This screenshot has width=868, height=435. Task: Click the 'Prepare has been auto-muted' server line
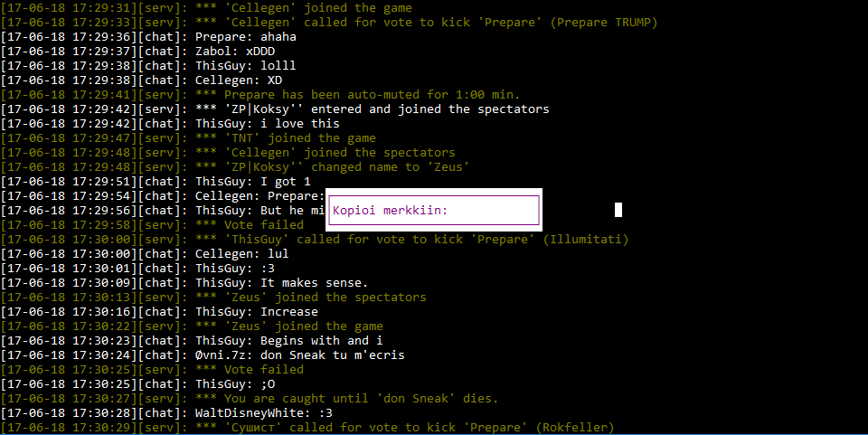tap(371, 95)
